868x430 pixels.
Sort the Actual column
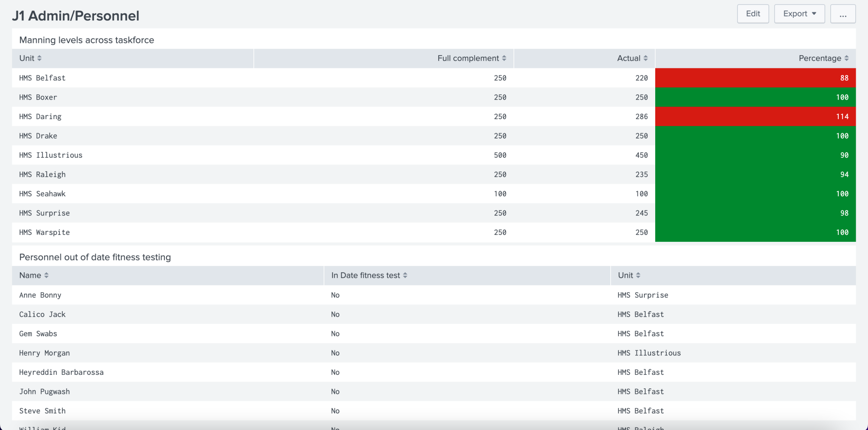[x=646, y=58]
